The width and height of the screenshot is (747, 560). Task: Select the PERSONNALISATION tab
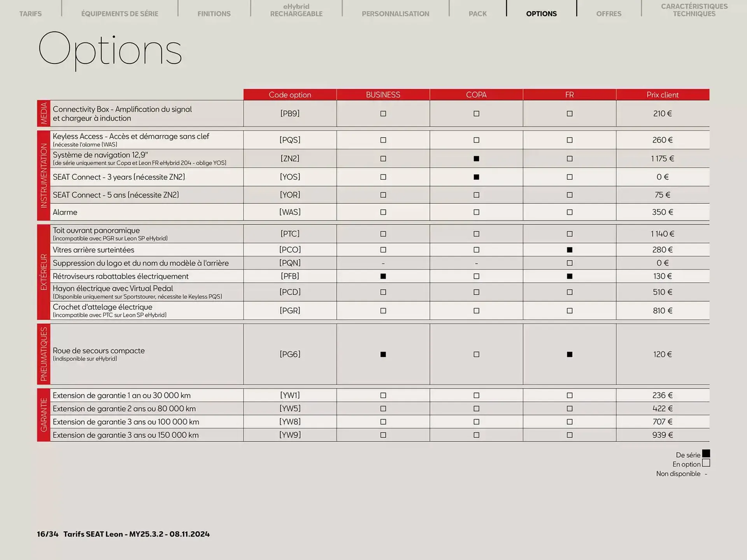pyautogui.click(x=396, y=14)
